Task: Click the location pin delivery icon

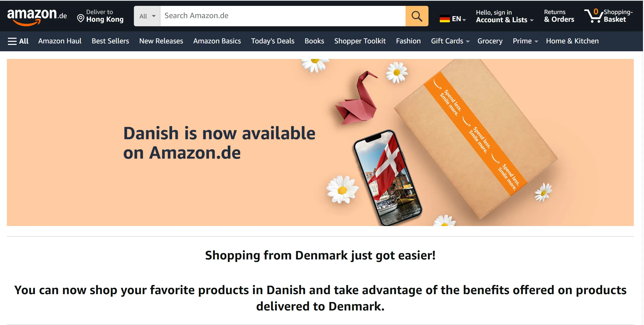Action: coord(81,18)
